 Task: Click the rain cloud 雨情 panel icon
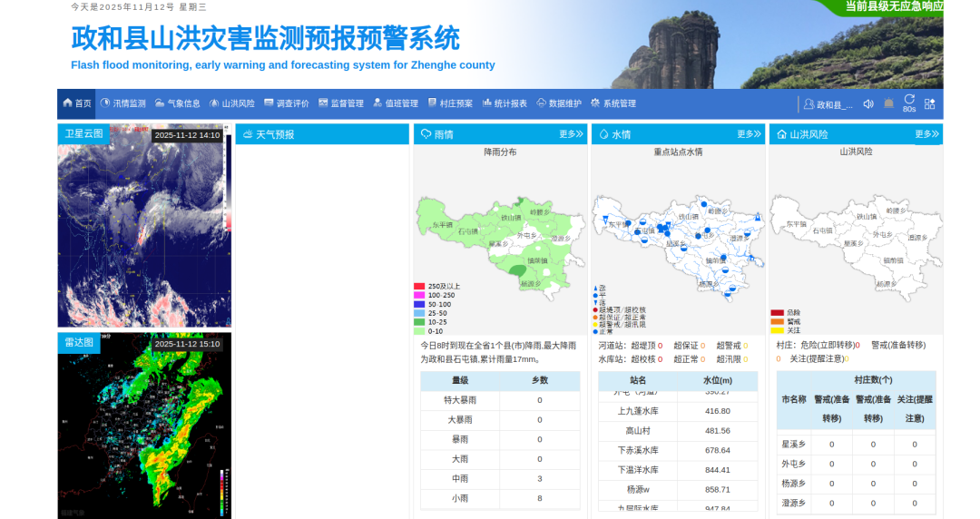pyautogui.click(x=425, y=134)
